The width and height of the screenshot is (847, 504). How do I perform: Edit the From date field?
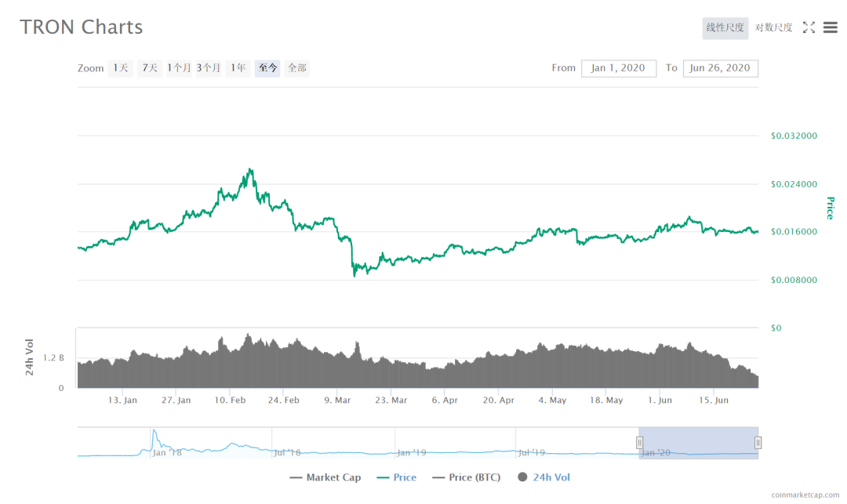point(619,68)
